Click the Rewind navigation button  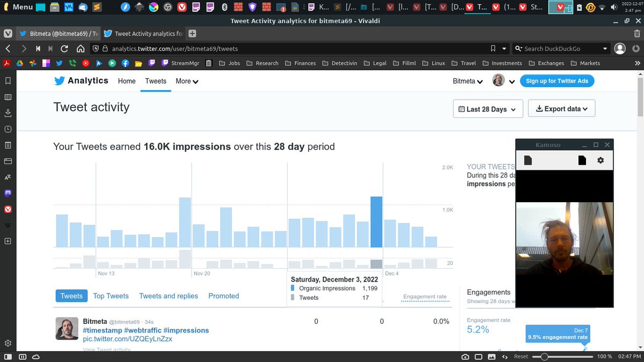coord(38,48)
